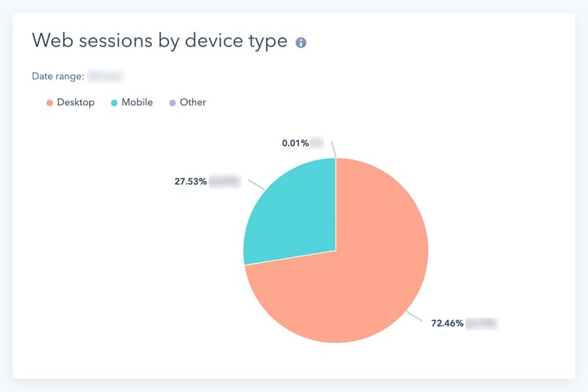Click the teal Mobile legend dot
588x392 pixels.
(114, 103)
